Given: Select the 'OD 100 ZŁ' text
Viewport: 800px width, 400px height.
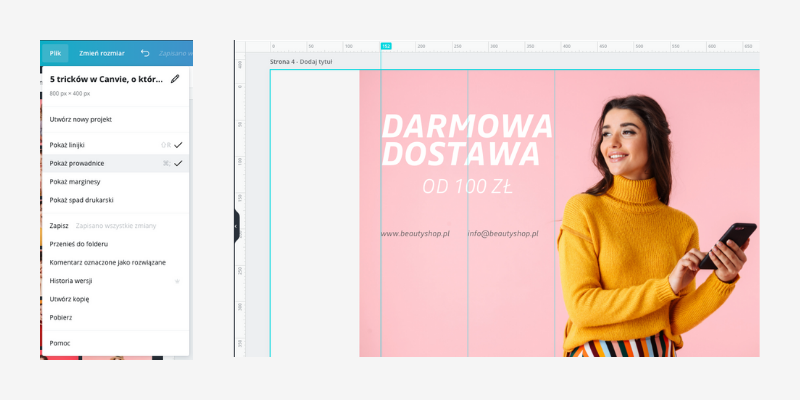Looking at the screenshot, I should (467, 187).
